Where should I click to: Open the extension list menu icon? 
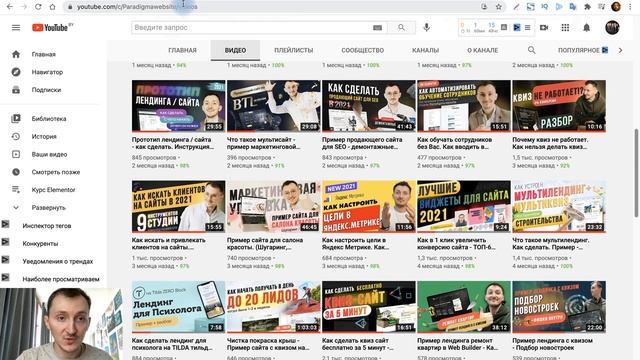click(x=528, y=27)
